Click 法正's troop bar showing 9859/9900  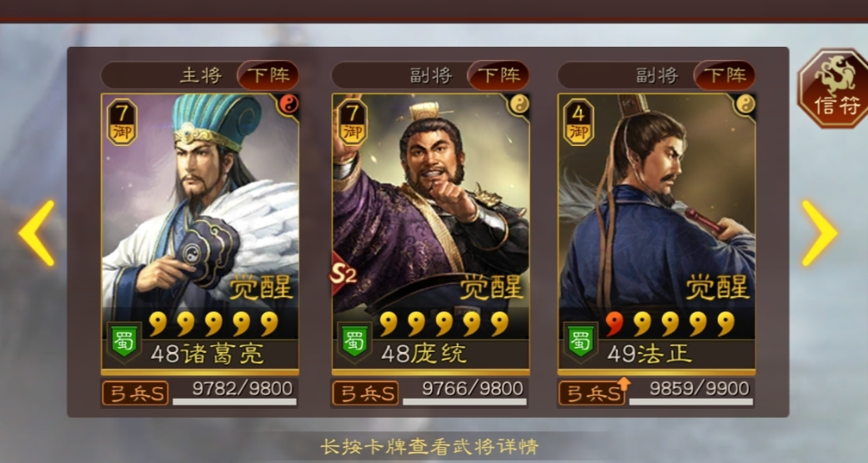[x=691, y=393]
